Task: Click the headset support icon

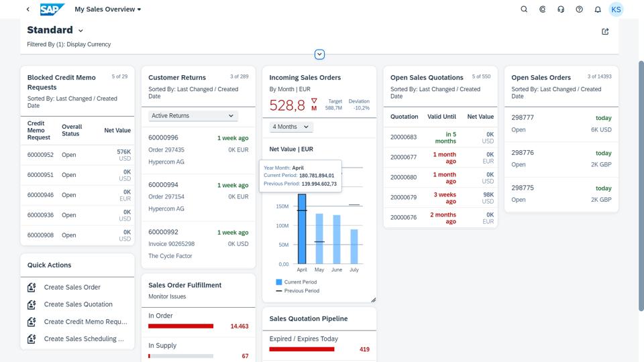Action: click(x=561, y=9)
